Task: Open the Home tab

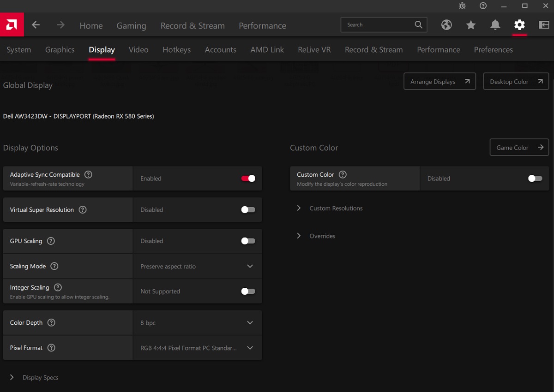Action: (91, 26)
